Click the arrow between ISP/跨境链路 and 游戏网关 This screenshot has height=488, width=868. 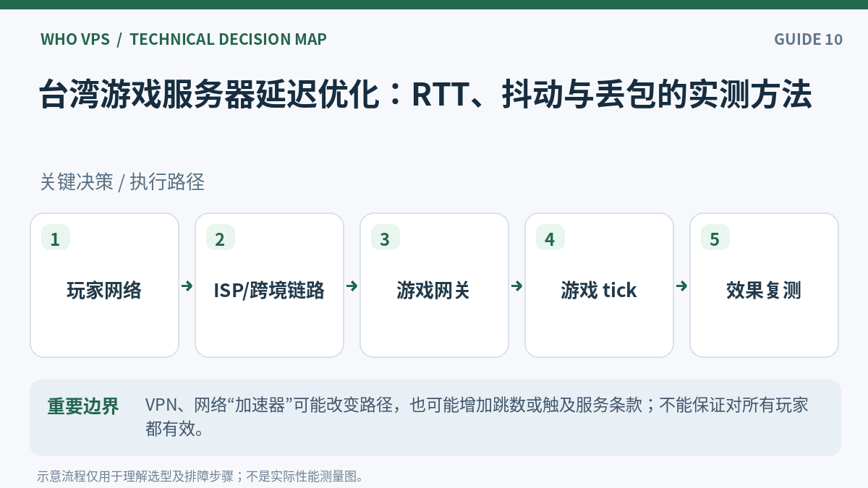pyautogui.click(x=352, y=286)
